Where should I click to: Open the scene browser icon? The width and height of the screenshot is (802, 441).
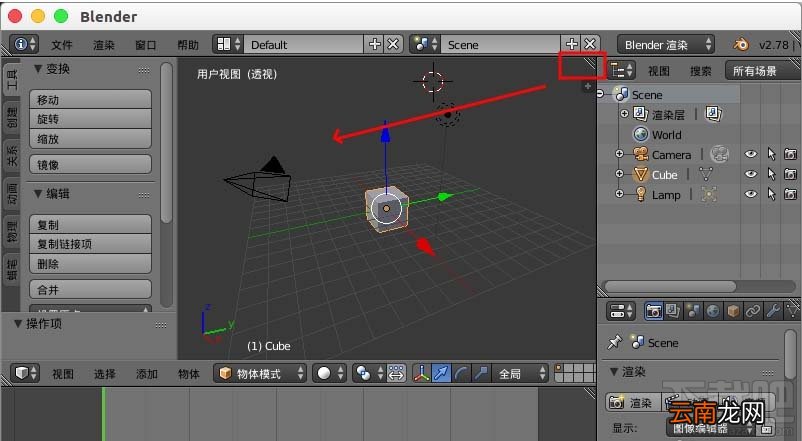[425, 45]
